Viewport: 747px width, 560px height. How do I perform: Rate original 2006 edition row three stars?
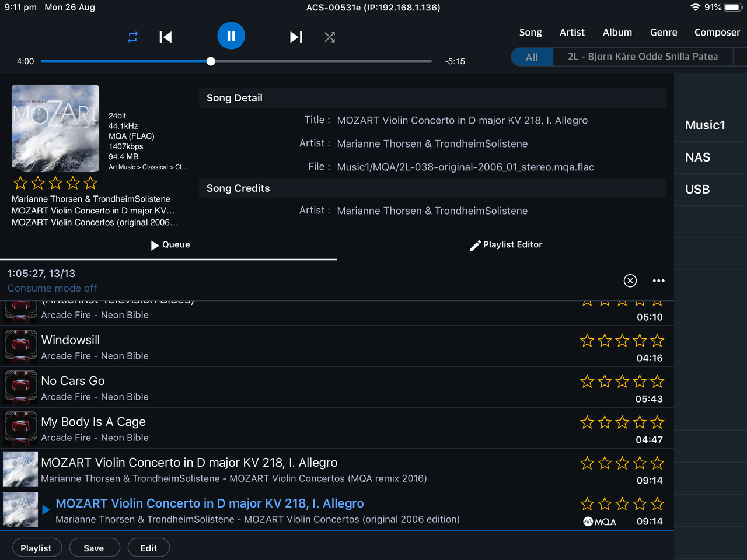[622, 504]
